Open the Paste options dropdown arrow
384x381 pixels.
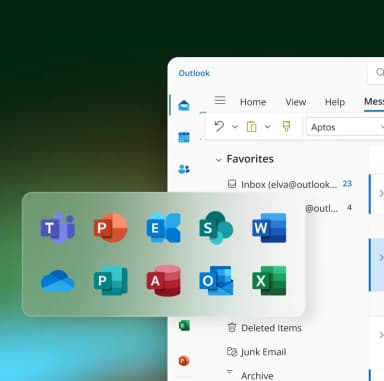[268, 127]
